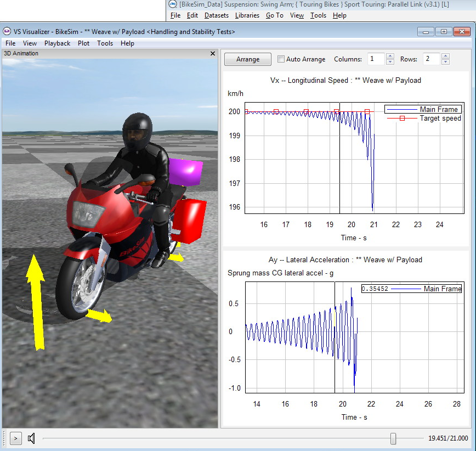Click the purple payload box on the bike
The image size is (476, 451).
(185, 171)
